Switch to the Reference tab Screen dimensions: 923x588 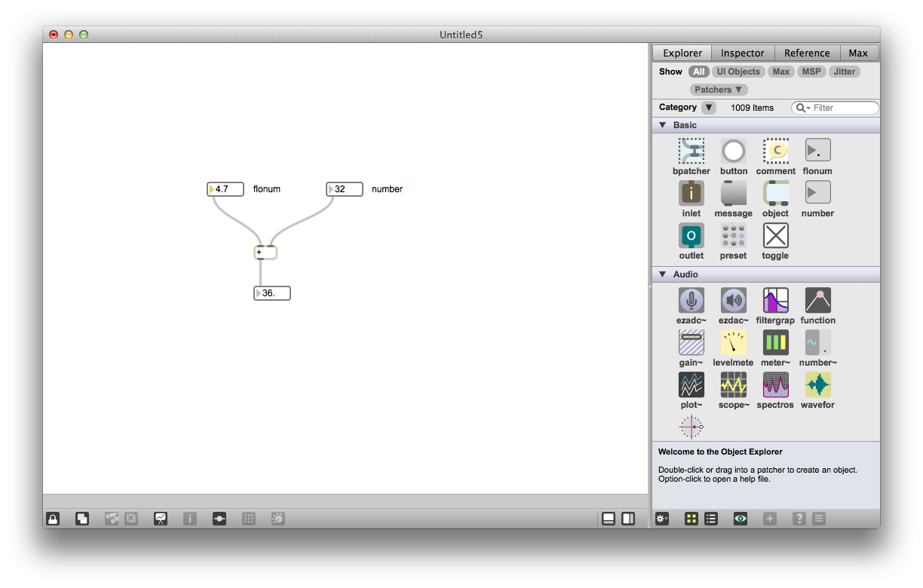coord(807,53)
